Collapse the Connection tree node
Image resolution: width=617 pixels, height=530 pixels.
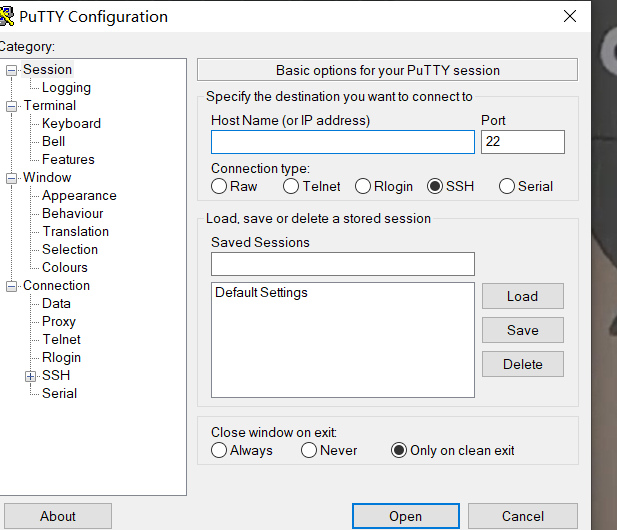coord(11,286)
